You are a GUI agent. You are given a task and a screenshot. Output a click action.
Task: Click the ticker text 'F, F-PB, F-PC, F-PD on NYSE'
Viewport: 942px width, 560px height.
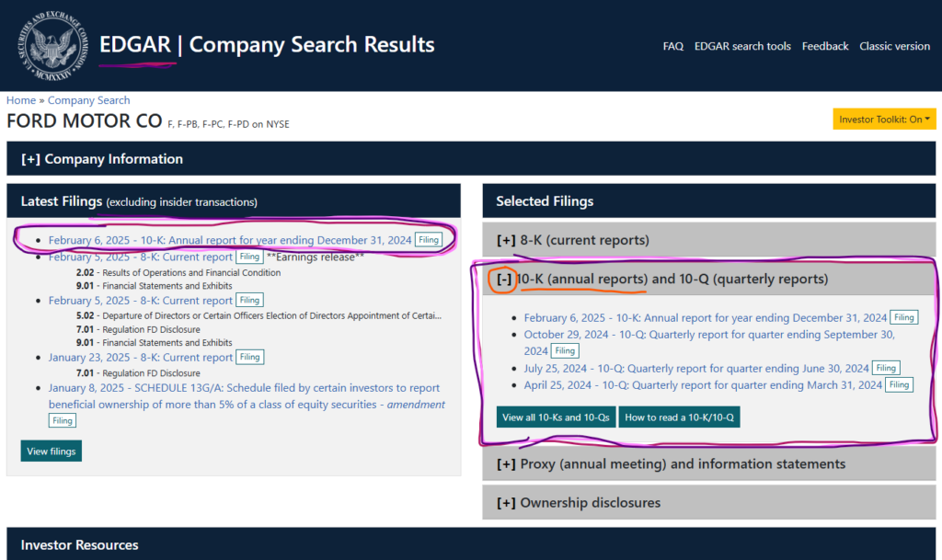[x=228, y=124]
